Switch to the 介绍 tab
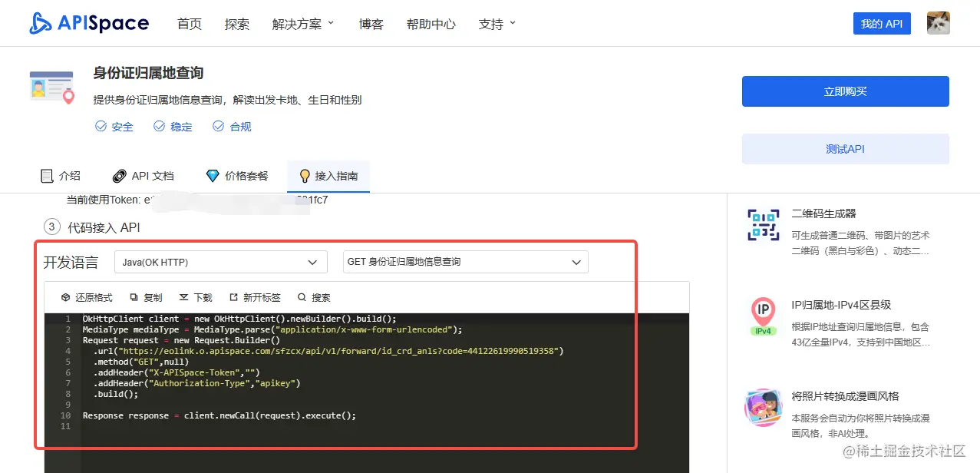The height and width of the screenshot is (473, 980). (x=61, y=176)
